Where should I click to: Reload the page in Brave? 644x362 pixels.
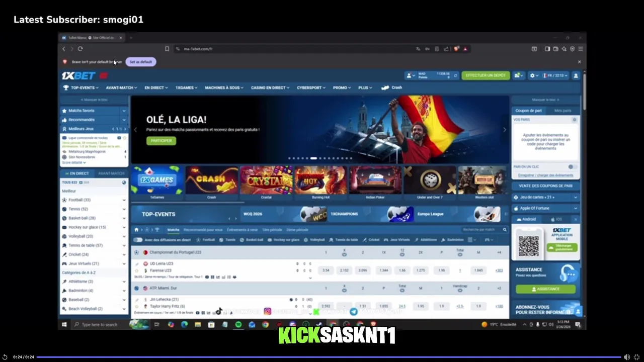point(80,49)
